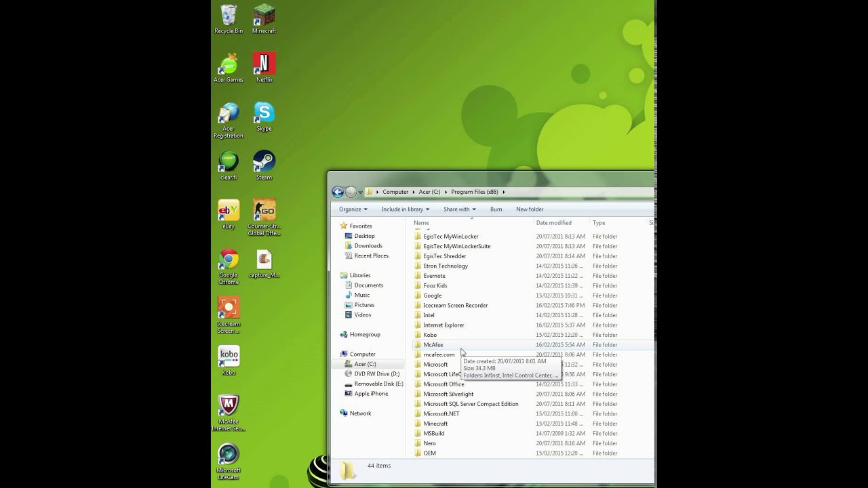Open Icecream Screen Recorder desktop icon
Viewport: 868px width, 488px height.
click(229, 316)
